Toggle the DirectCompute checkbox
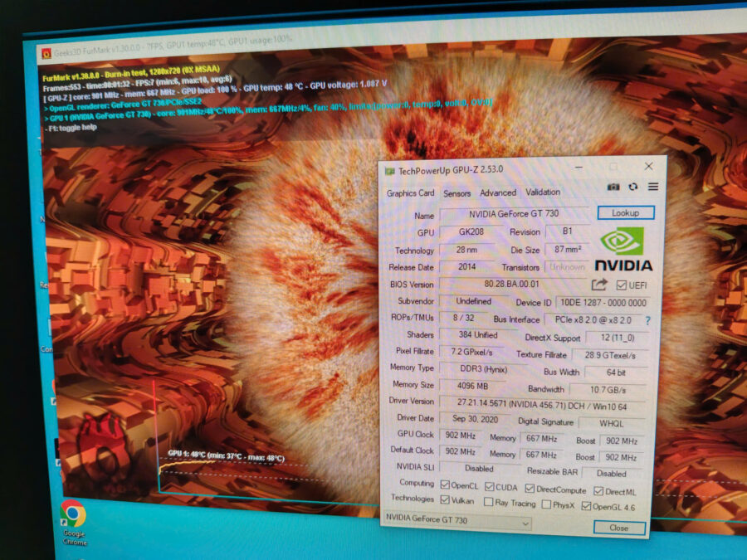Screen dimensions: 747x560 (530, 489)
